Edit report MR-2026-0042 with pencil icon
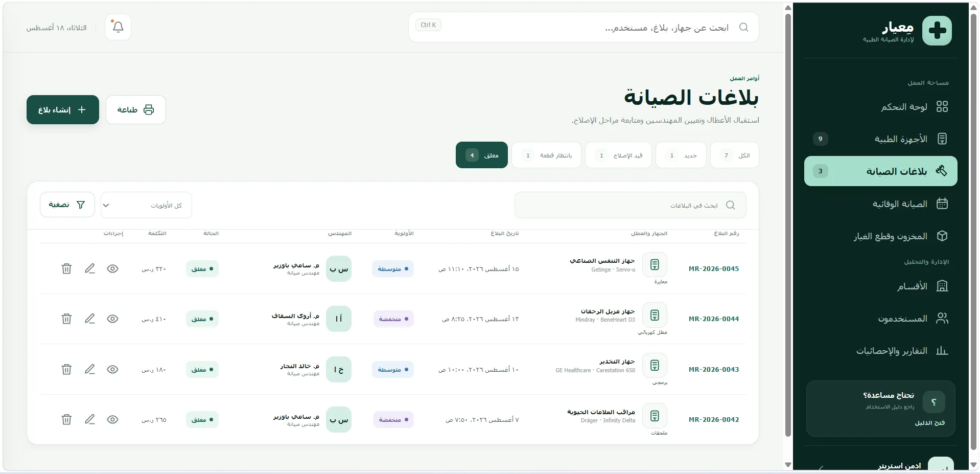Screen dimensions: 980x474 point(90,419)
